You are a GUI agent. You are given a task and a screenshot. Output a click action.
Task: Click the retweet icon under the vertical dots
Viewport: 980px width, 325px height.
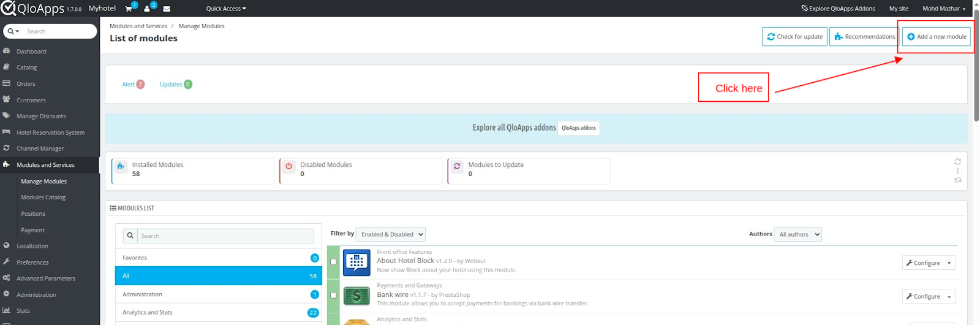click(x=957, y=180)
